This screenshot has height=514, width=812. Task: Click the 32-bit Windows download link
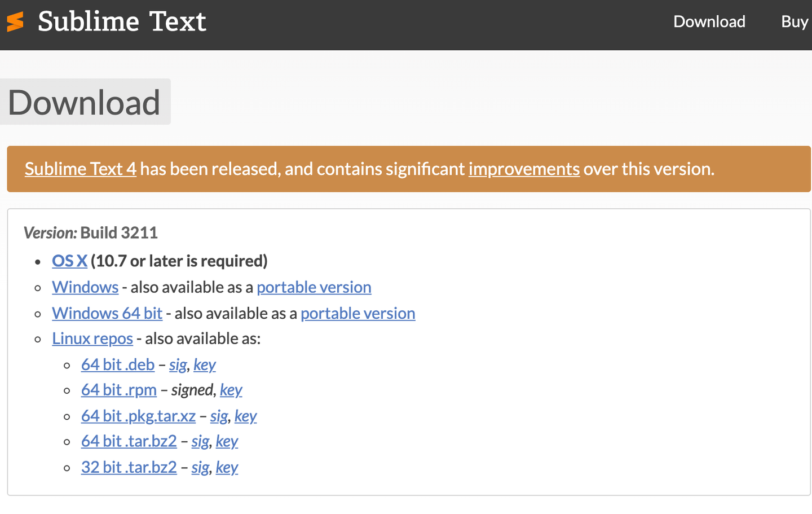[x=85, y=287]
